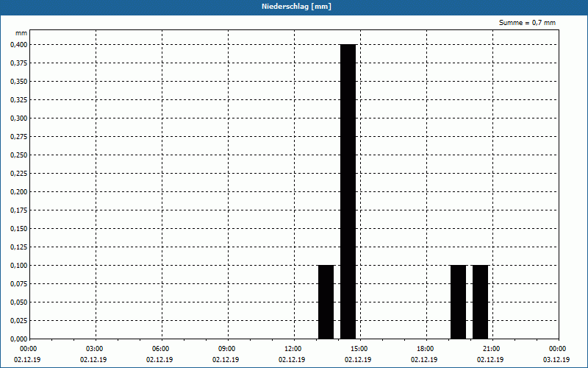Click the 02.12.19 date under 15:00
Image resolution: width=588 pixels, height=368 pixels.
point(358,360)
